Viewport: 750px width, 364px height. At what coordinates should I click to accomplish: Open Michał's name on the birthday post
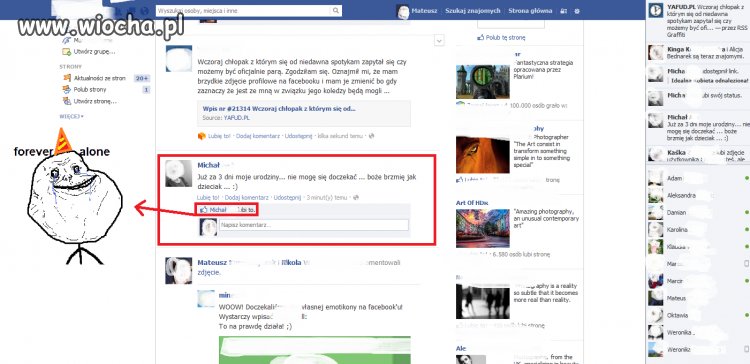point(208,165)
